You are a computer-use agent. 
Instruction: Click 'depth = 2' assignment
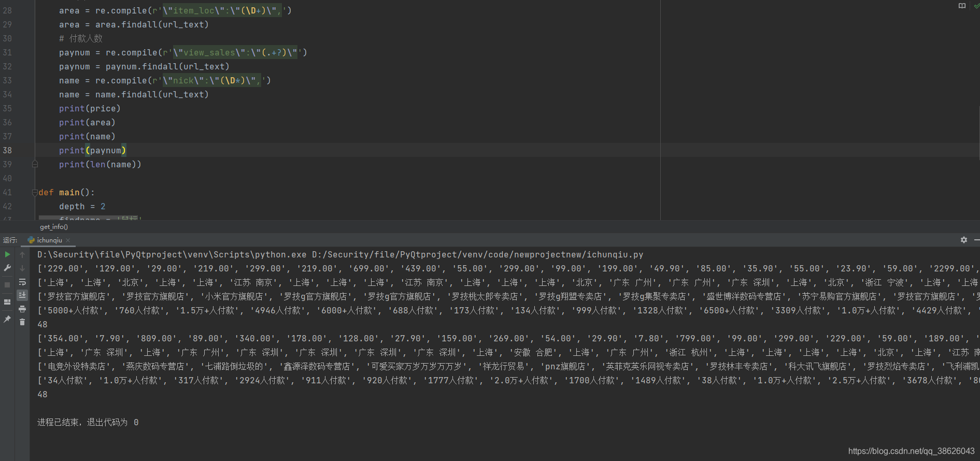coord(82,206)
